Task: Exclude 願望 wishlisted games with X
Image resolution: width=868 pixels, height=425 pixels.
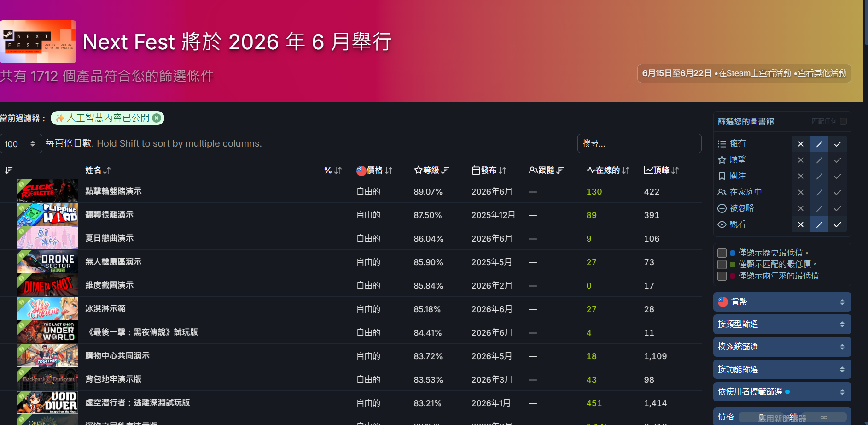Action: click(x=801, y=160)
